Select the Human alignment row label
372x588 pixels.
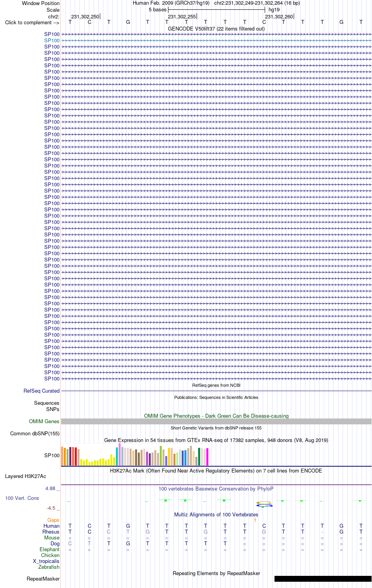[51, 526]
